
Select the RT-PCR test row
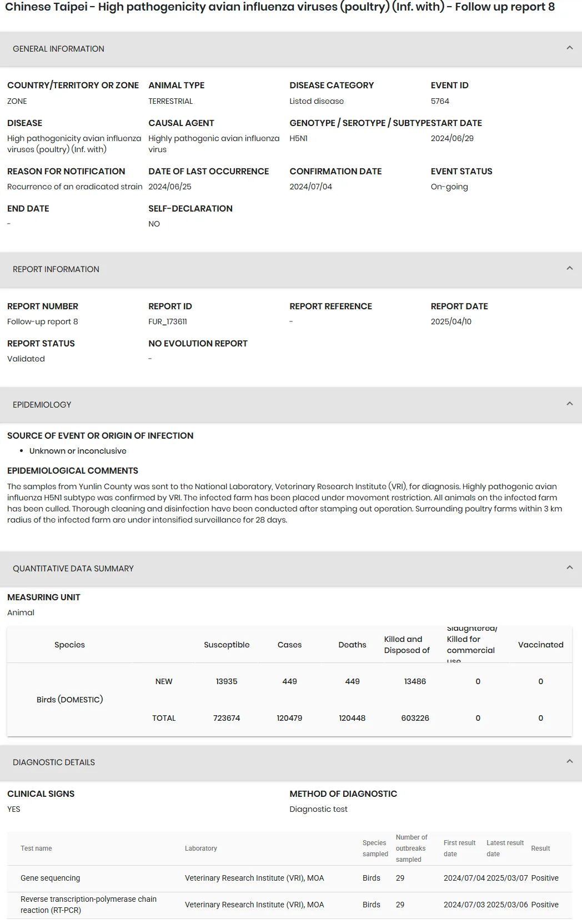pos(289,905)
